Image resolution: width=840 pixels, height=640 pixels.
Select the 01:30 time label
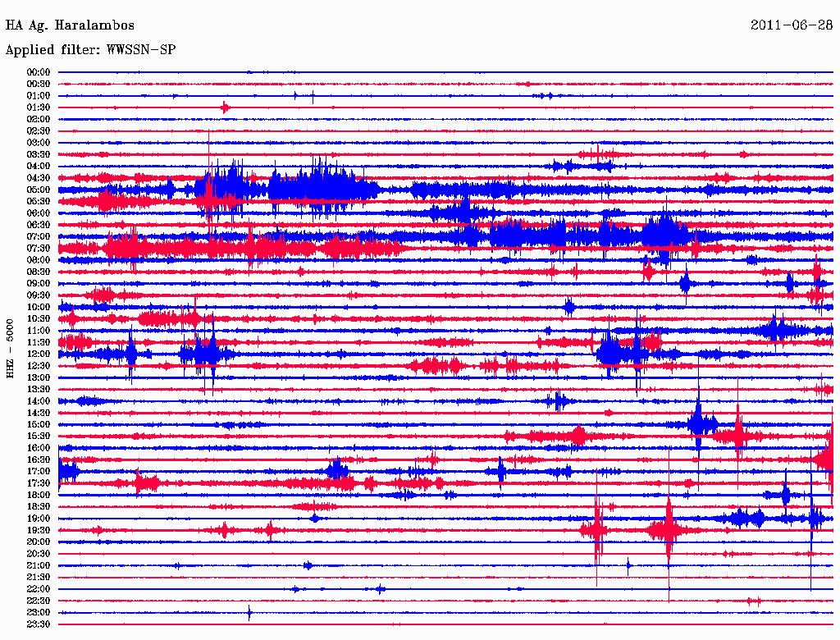(x=39, y=107)
